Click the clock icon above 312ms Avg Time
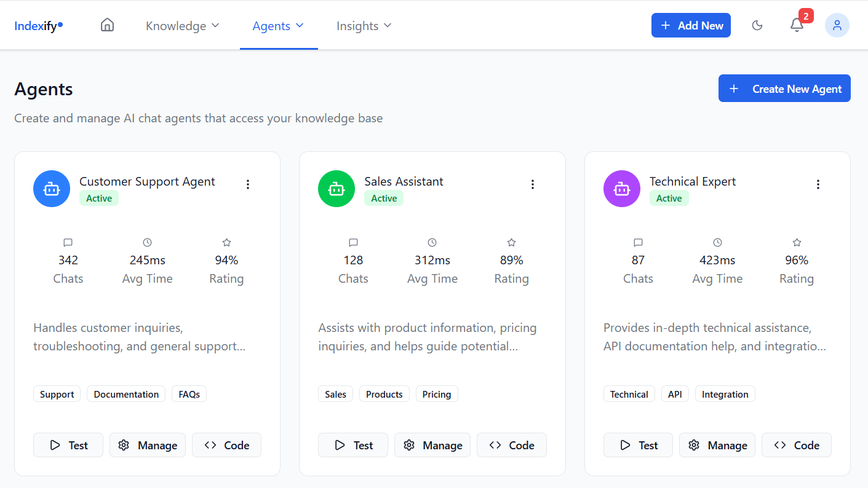Image resolution: width=868 pixels, height=488 pixels. (x=432, y=242)
